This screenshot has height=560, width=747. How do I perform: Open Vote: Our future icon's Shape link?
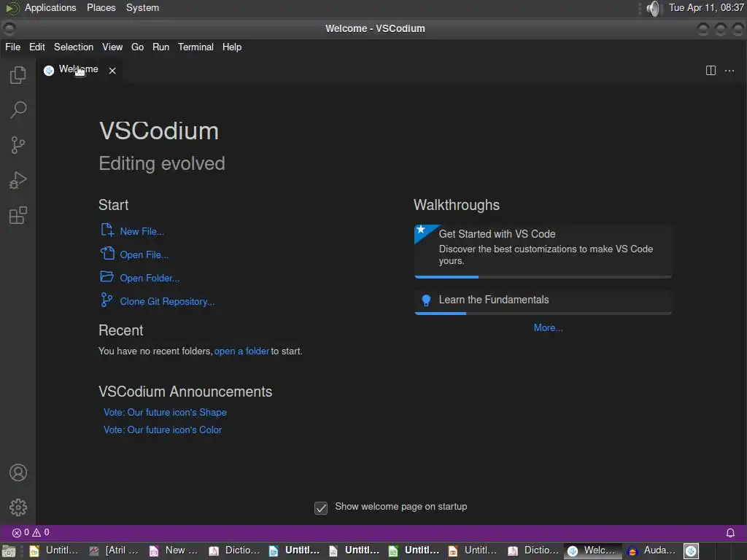pos(166,413)
